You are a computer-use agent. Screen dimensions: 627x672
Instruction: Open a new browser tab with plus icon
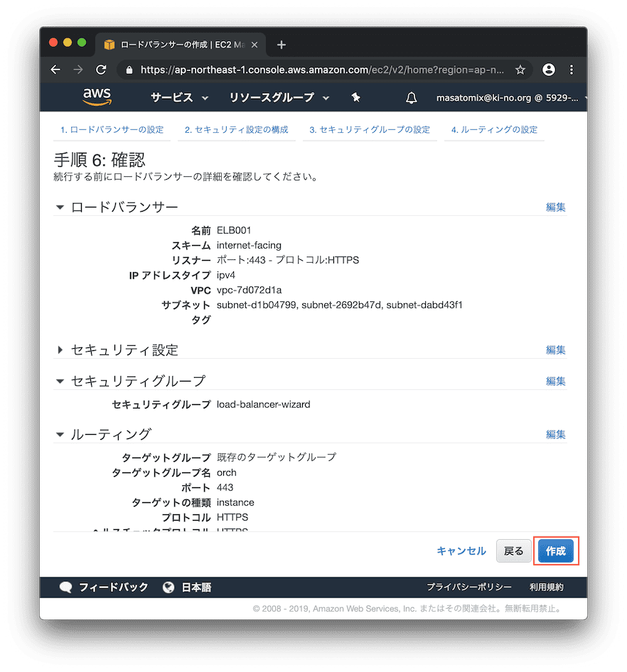(x=282, y=45)
